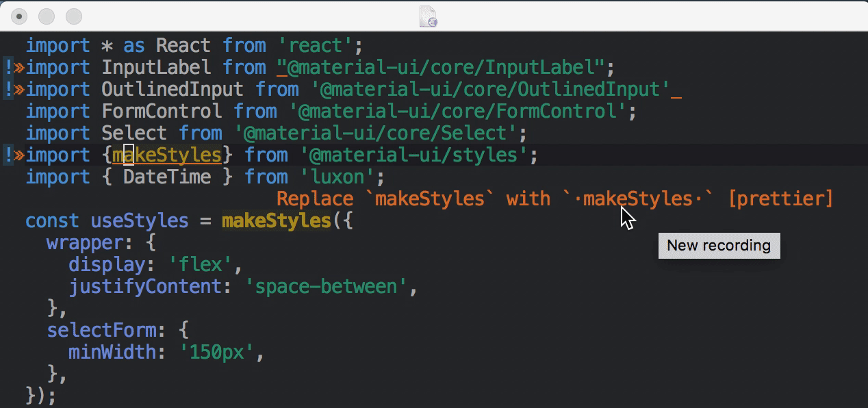Click the 'New recording' tooltip

719,246
